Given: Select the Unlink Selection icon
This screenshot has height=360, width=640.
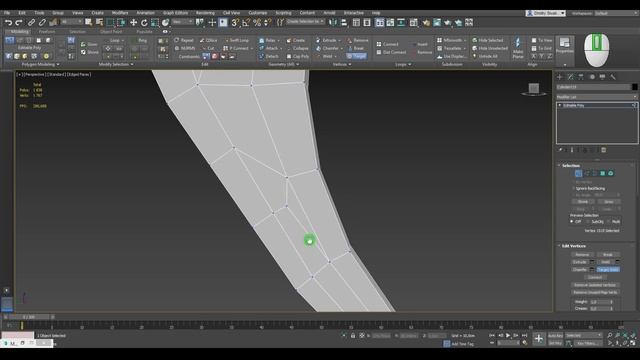Looking at the screenshot, I should pos(42,22).
